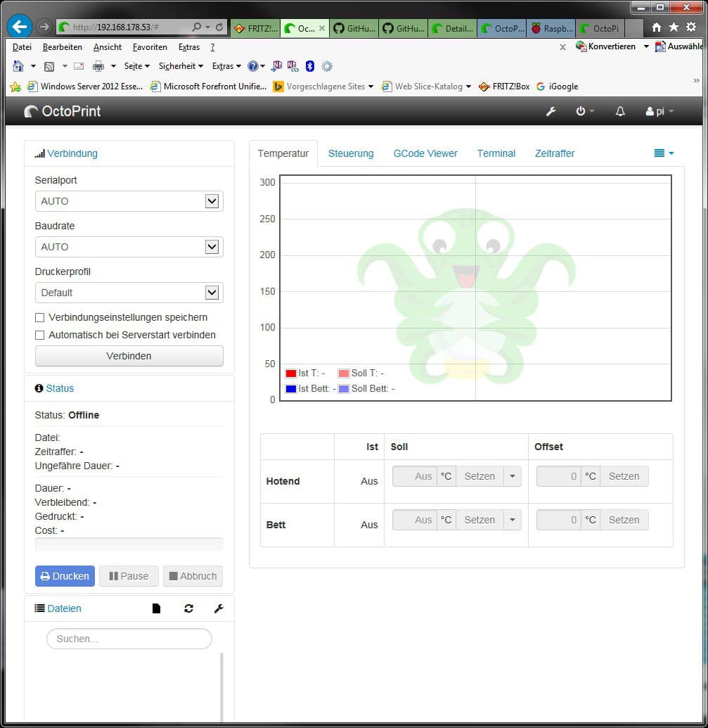Expand Hotend target temperature preset dropdown

coord(513,476)
